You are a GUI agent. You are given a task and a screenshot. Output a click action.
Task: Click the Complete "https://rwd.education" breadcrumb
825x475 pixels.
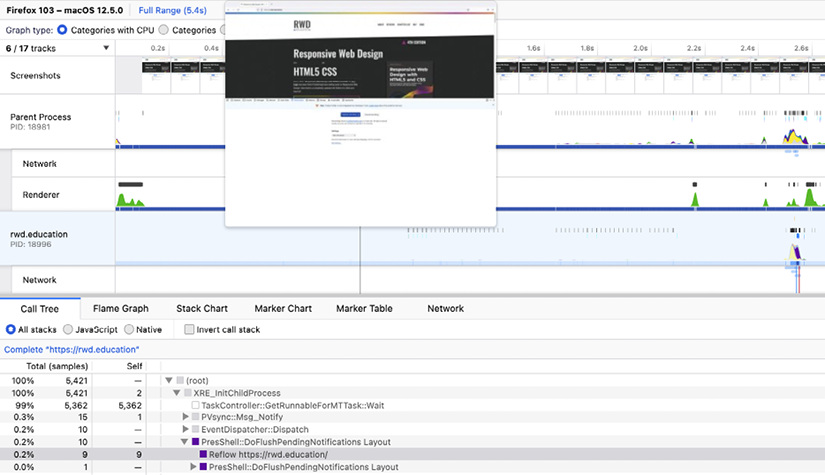click(72, 349)
